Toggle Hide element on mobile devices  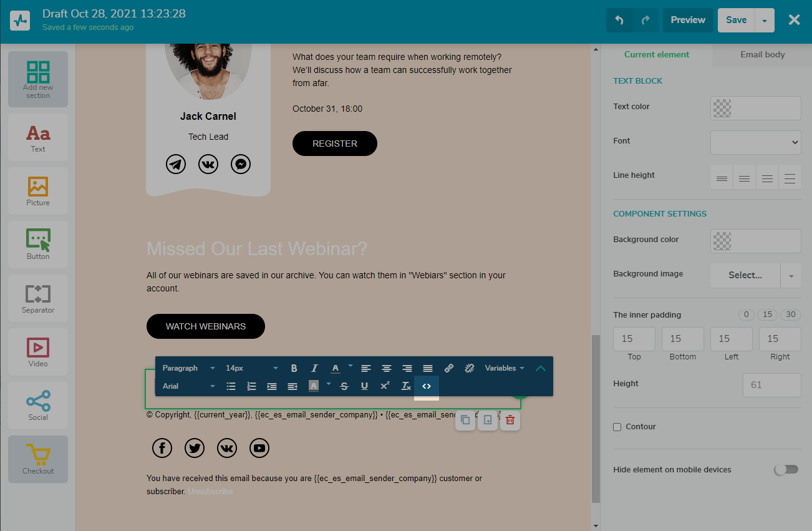(786, 469)
